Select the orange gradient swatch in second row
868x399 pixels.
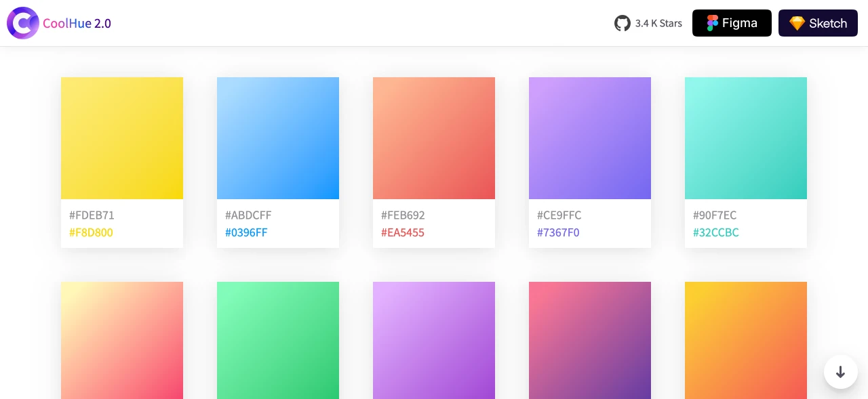click(x=746, y=340)
